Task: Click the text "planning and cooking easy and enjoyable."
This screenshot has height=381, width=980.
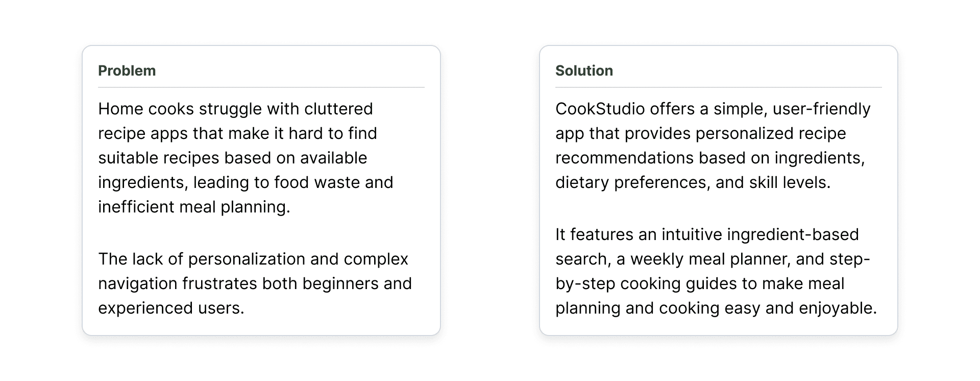Action: click(x=716, y=308)
